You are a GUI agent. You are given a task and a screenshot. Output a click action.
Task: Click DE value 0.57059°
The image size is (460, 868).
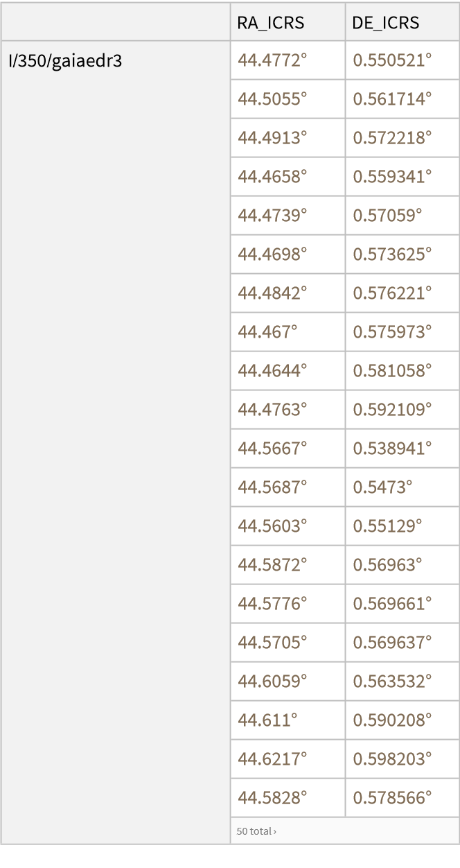pyautogui.click(x=387, y=216)
